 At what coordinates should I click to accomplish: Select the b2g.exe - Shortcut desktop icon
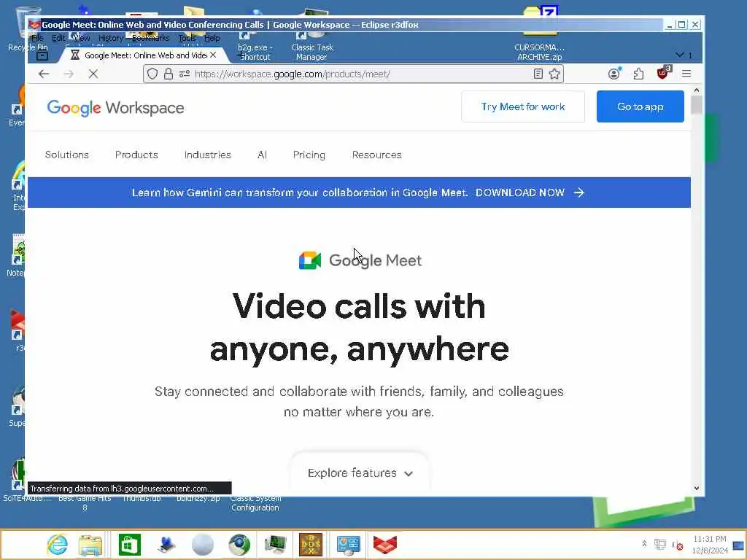[x=255, y=52]
